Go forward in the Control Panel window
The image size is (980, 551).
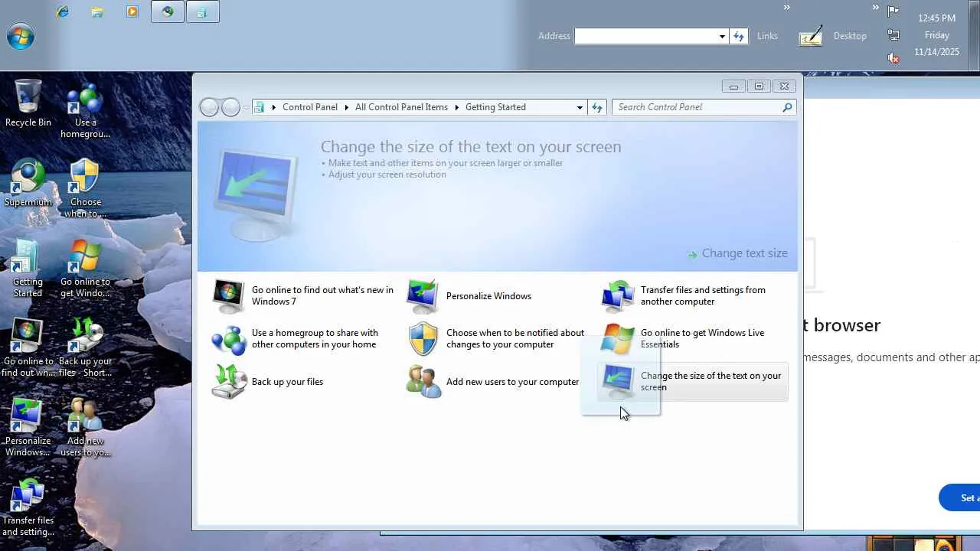click(230, 107)
